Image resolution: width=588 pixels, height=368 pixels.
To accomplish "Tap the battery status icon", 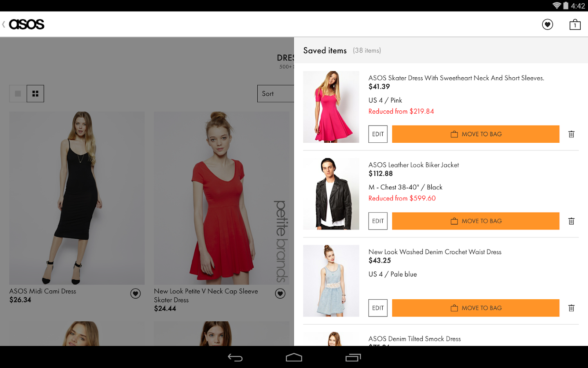I will [566, 6].
